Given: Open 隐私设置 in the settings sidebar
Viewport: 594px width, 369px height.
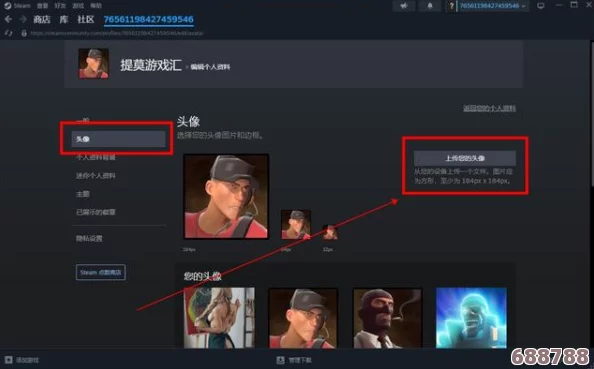Looking at the screenshot, I should (x=89, y=238).
